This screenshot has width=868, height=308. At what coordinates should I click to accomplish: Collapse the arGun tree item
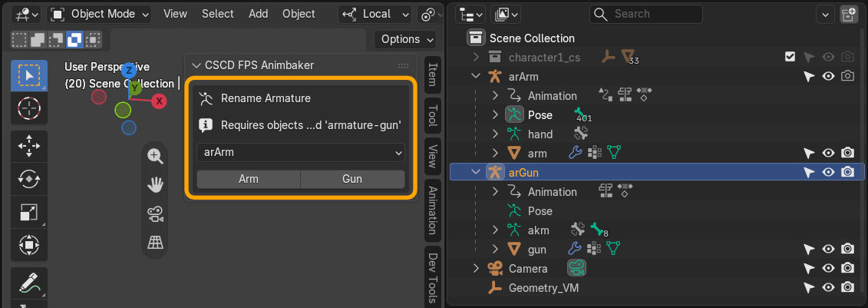point(476,172)
